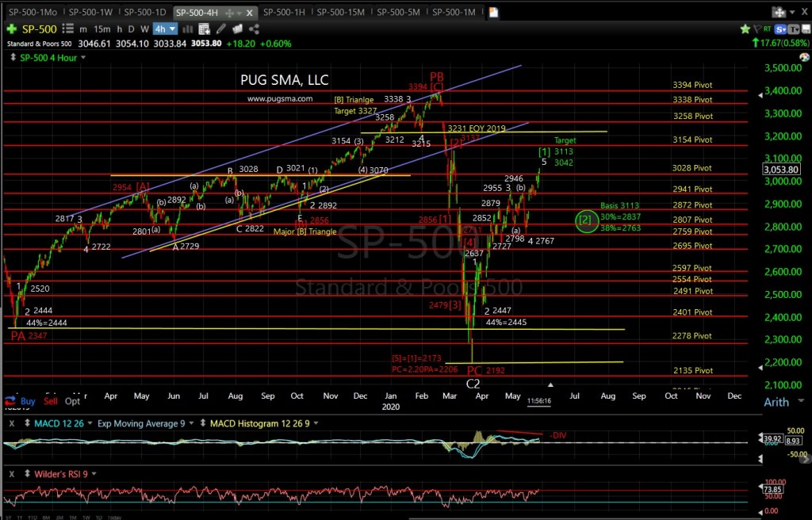The image size is (812, 520).
Task: Open the blue S dropdown button
Action: tap(781, 29)
